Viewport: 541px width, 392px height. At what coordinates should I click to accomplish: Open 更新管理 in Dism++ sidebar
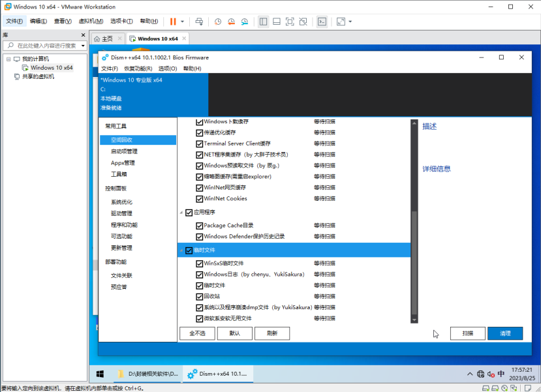point(121,248)
